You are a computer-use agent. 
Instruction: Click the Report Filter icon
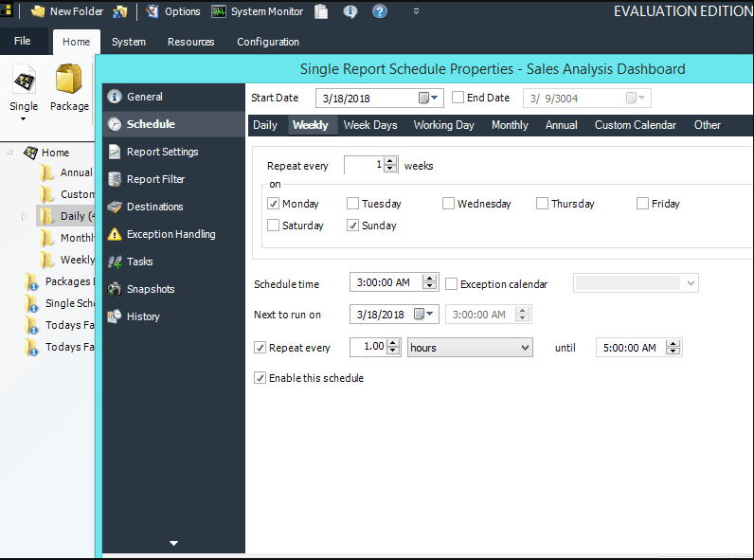click(115, 179)
